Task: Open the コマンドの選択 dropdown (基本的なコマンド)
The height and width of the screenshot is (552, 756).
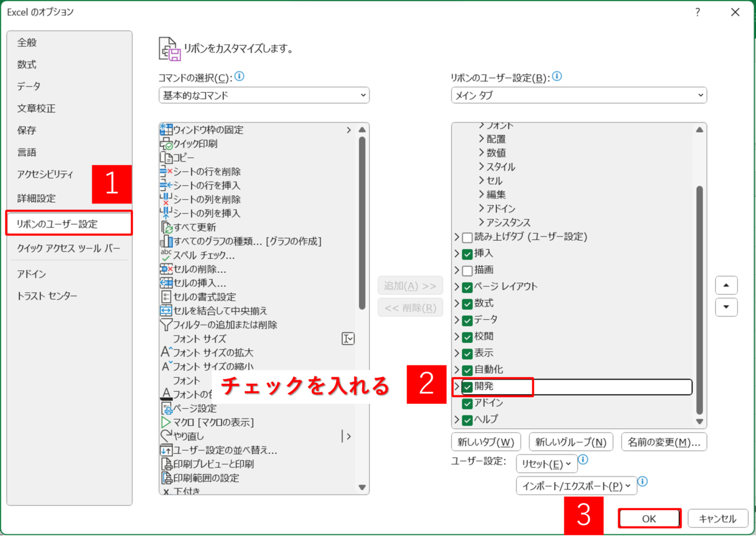Action: coord(264,95)
